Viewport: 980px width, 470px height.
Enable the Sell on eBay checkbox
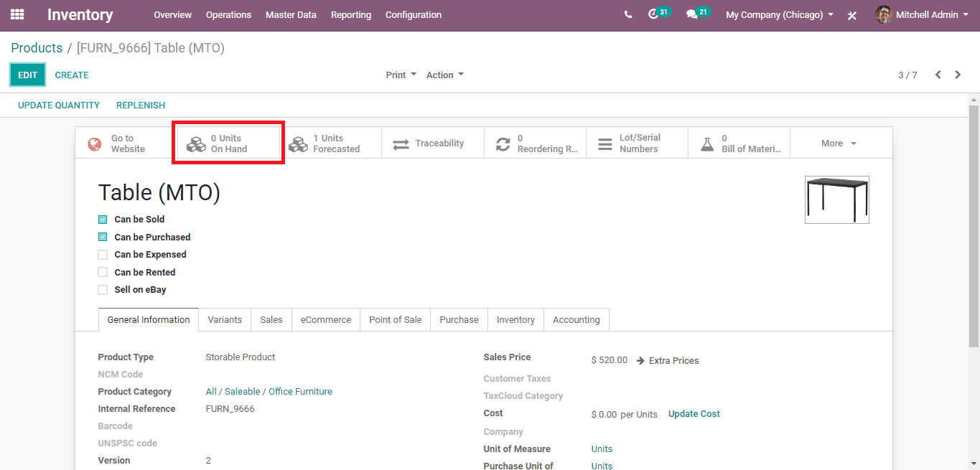coord(103,290)
